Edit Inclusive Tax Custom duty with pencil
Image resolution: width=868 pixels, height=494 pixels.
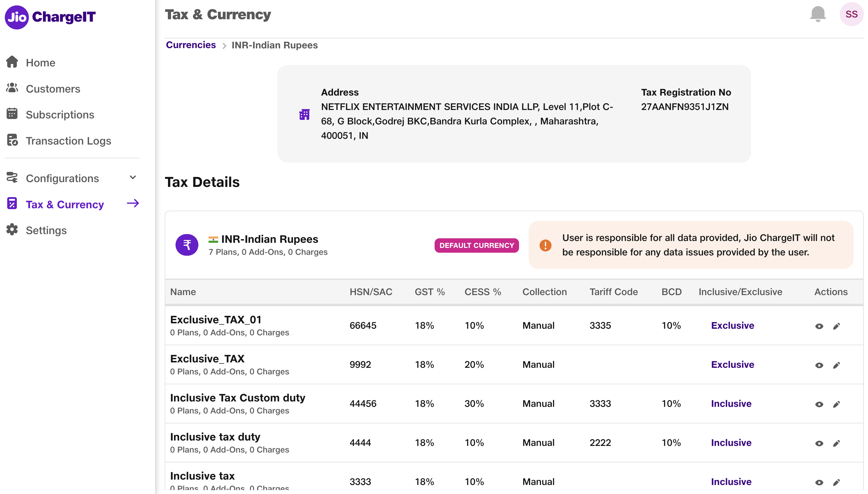[x=836, y=404]
